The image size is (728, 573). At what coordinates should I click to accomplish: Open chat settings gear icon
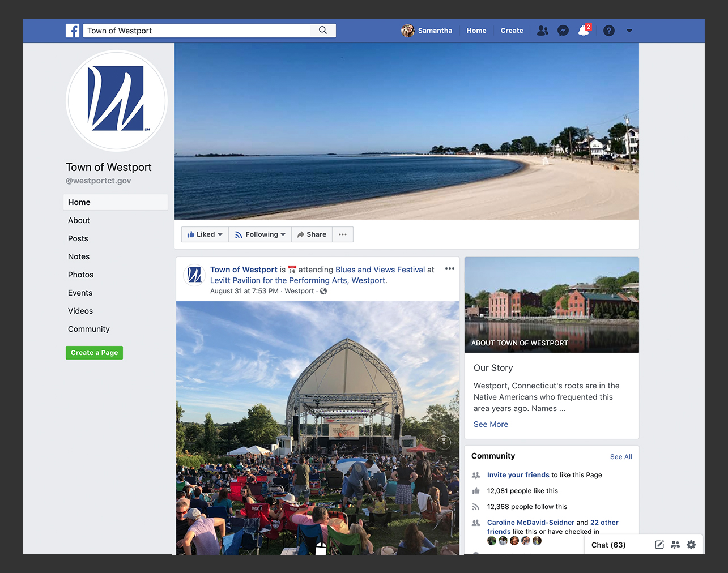click(691, 545)
